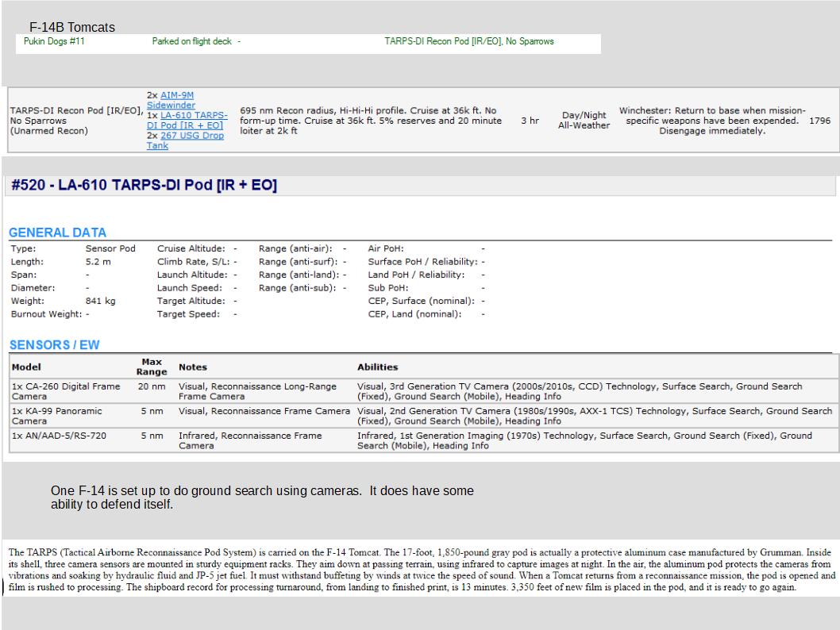This screenshot has height=630, width=840.
Task: Click the green 'TARPS-DI Recon Pod [IR/EO], No Sparrows' loadout
Action: coord(469,41)
